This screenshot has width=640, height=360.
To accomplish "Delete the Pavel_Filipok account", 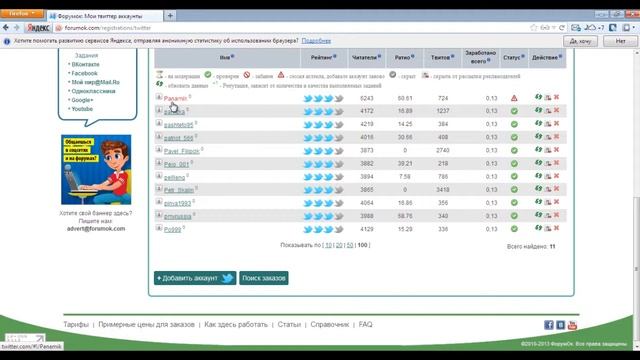I will (556, 149).
